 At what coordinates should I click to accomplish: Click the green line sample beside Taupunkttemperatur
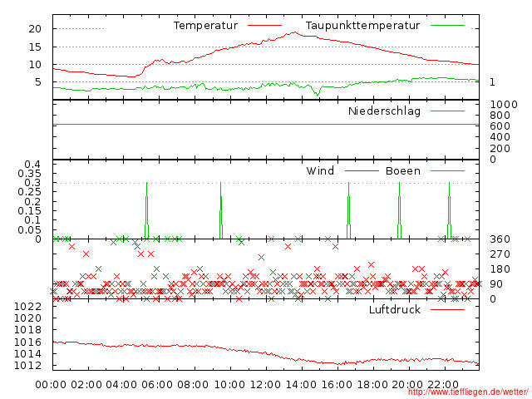447,26
